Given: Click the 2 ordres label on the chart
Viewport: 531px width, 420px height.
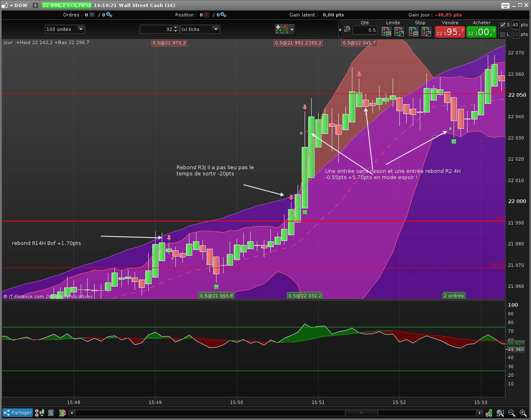Looking at the screenshot, I should click(x=454, y=296).
